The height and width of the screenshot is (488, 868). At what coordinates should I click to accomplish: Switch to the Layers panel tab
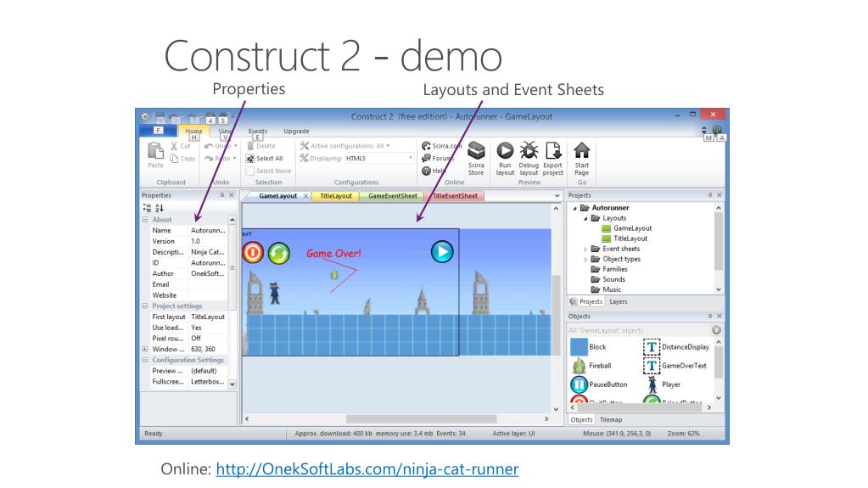coord(619,302)
